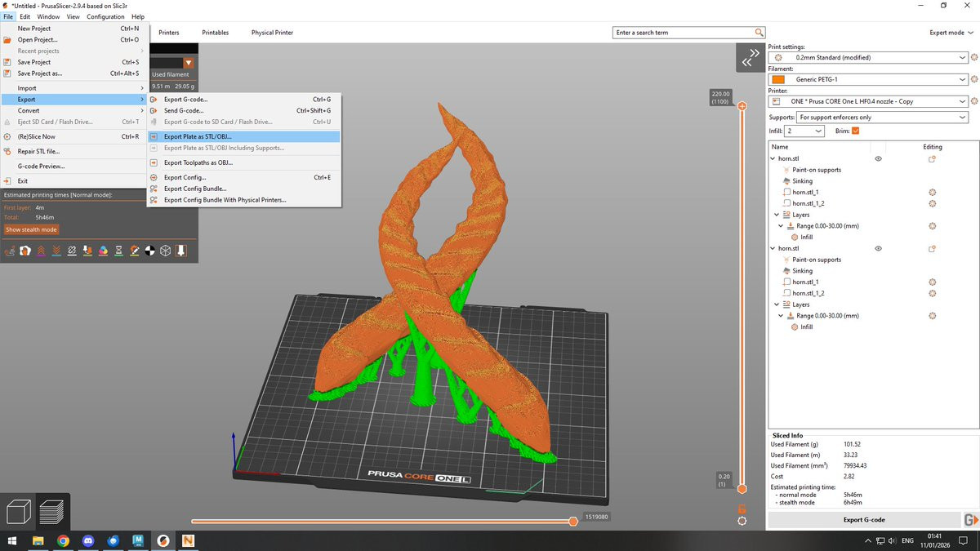Click the Enter a search term field
This screenshot has width=980, height=551.
click(684, 33)
